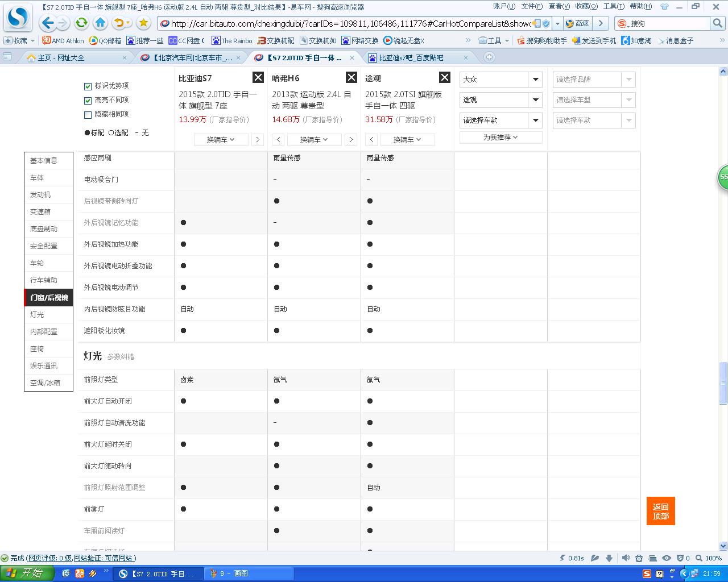
Task: Open the 工具 menu in menu bar
Action: [x=614, y=6]
